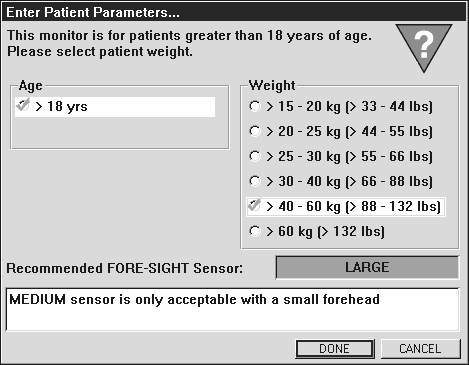Click empty area inside Age group box
This screenshot has height=365, width=469.
(119, 133)
